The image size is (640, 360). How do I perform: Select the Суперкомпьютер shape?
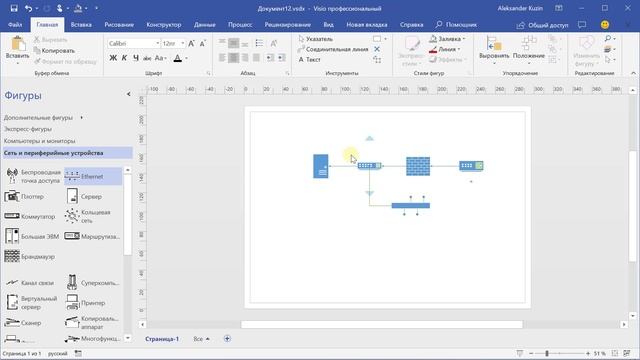click(93, 282)
